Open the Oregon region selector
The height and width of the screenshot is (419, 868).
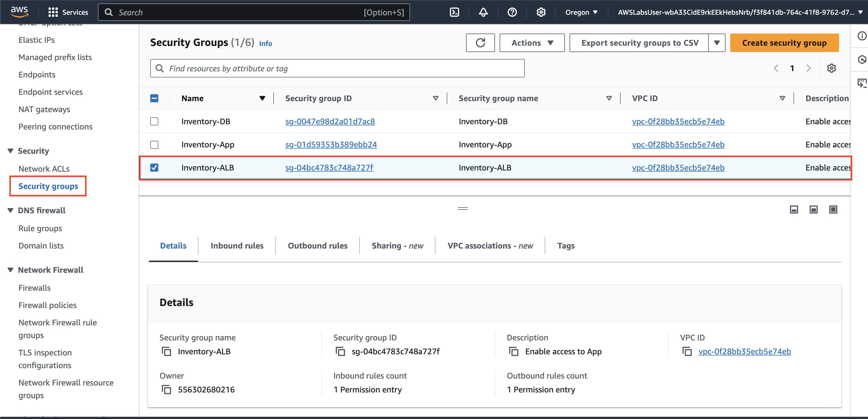point(581,12)
